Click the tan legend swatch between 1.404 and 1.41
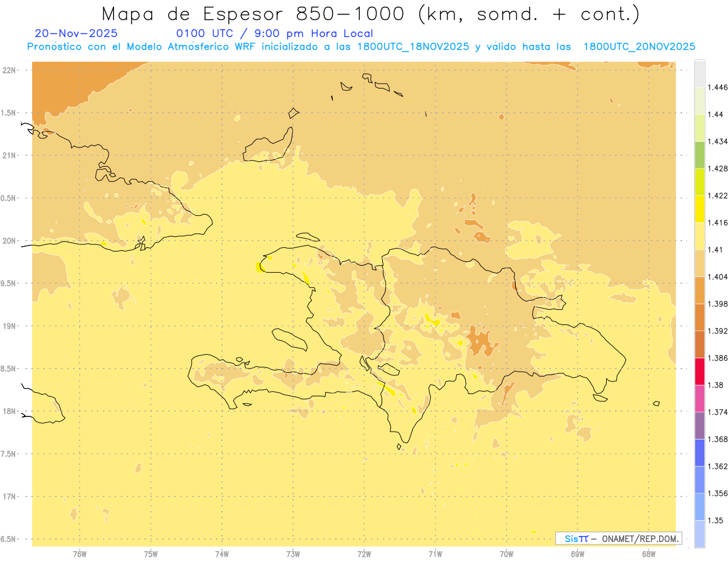The height and width of the screenshot is (562, 728). point(699,263)
